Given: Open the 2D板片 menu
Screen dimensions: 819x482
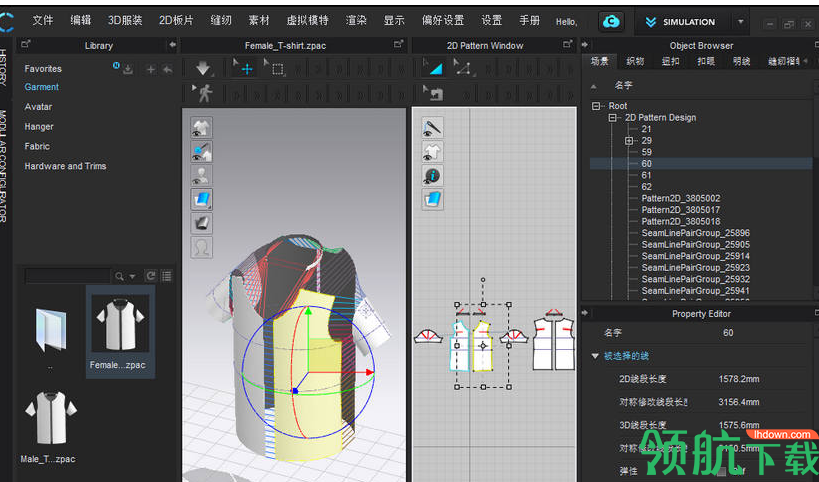Looking at the screenshot, I should (x=176, y=20).
